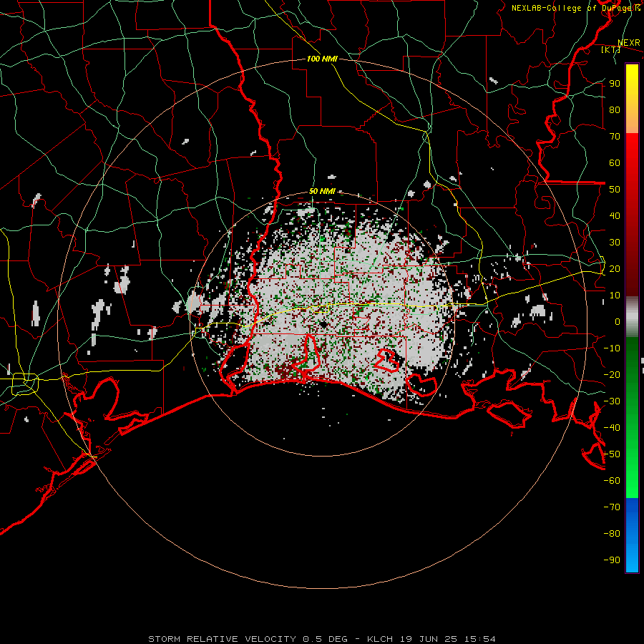Image resolution: width=644 pixels, height=644 pixels.
Task: Click the 80 value on color scale
Action: click(x=615, y=110)
